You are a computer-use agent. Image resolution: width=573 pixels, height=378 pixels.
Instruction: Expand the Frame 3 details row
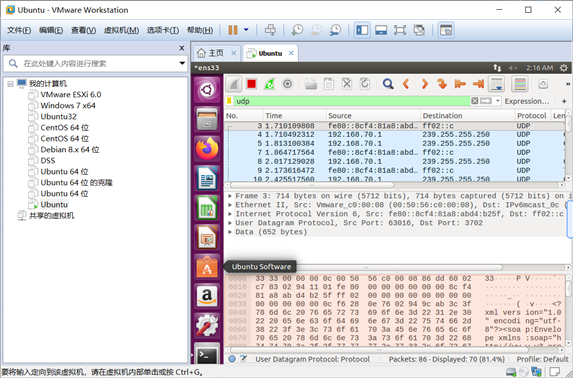point(230,196)
